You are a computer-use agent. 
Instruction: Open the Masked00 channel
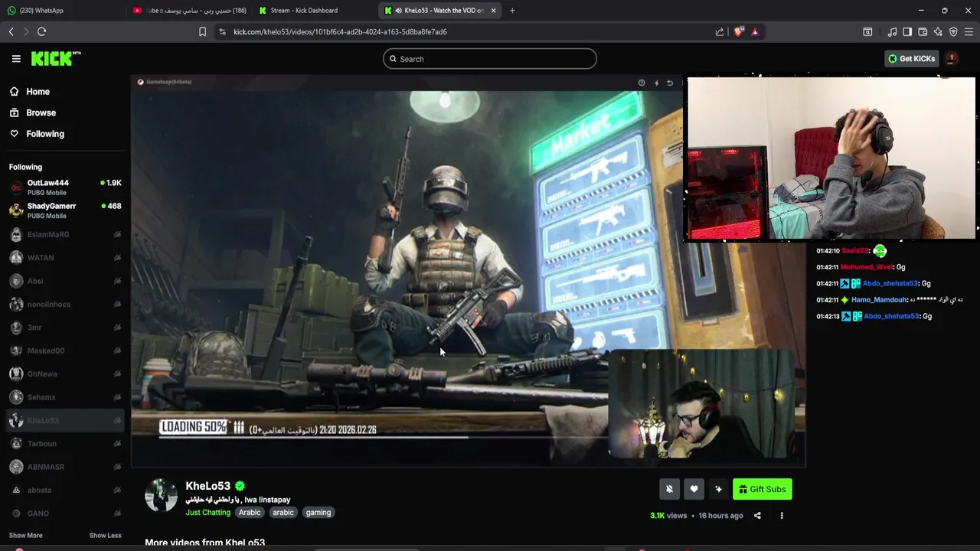pyautogui.click(x=64, y=350)
